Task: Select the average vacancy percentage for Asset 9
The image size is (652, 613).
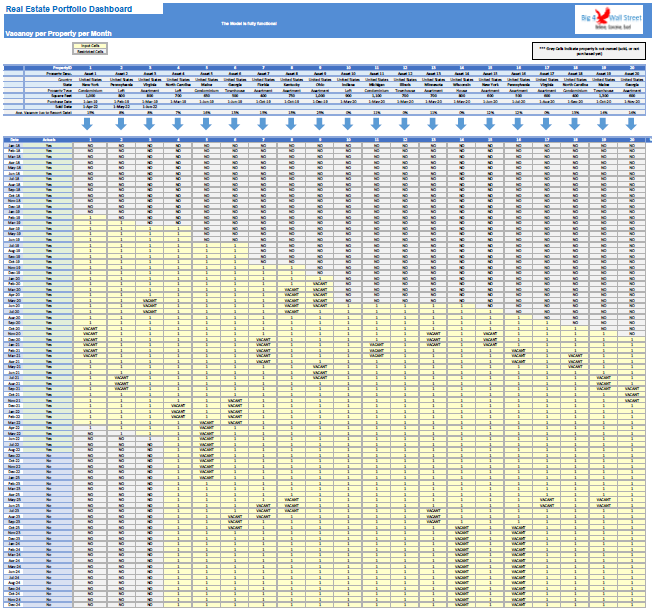Action: [319, 113]
